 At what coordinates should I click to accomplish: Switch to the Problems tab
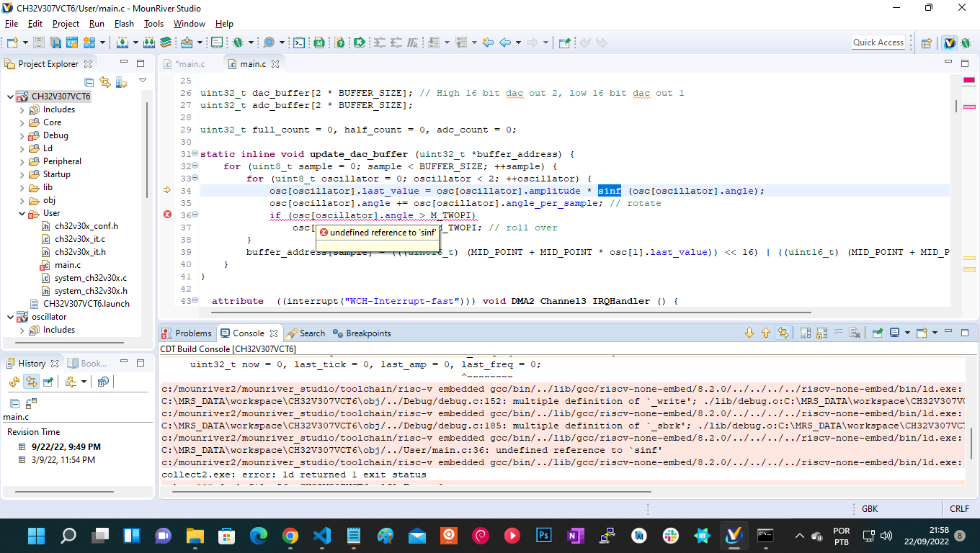click(187, 333)
